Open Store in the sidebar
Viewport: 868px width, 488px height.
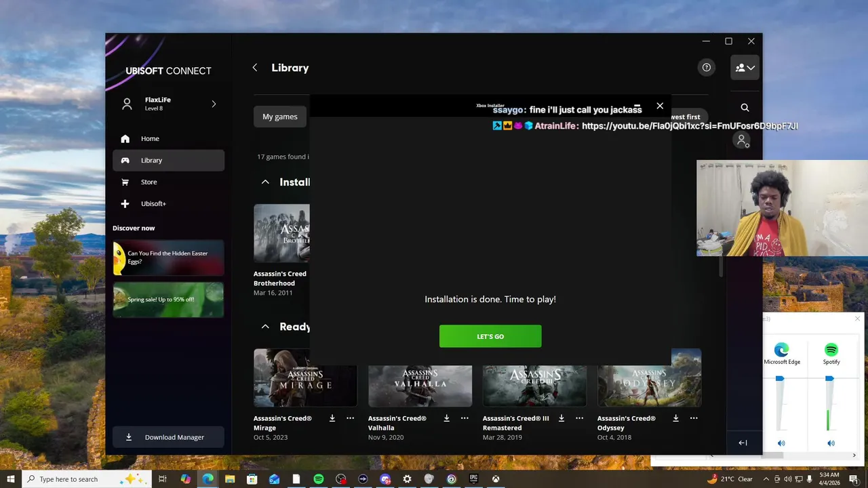(168, 182)
